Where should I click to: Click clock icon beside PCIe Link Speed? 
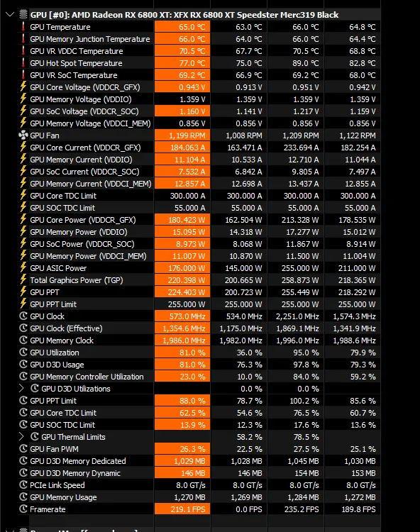[x=23, y=485]
